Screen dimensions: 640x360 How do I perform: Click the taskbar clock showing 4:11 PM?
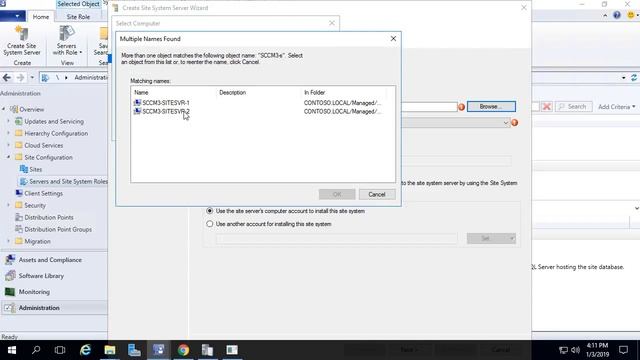tap(597, 350)
